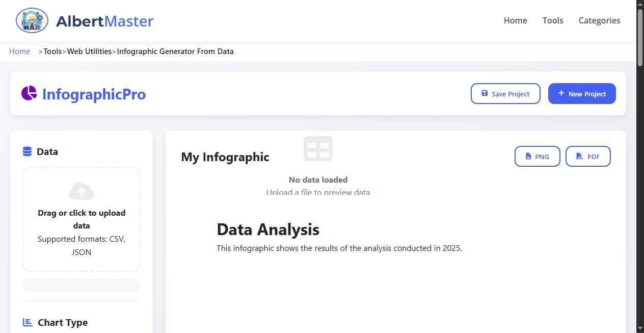
Task: Click the floppy disk save icon
Action: click(485, 93)
